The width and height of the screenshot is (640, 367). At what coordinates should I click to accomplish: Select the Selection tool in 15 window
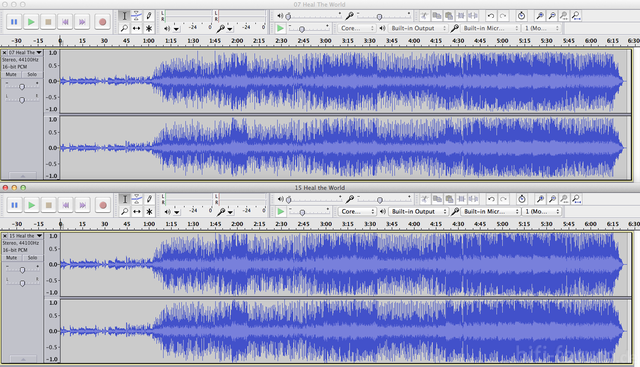coord(124,199)
